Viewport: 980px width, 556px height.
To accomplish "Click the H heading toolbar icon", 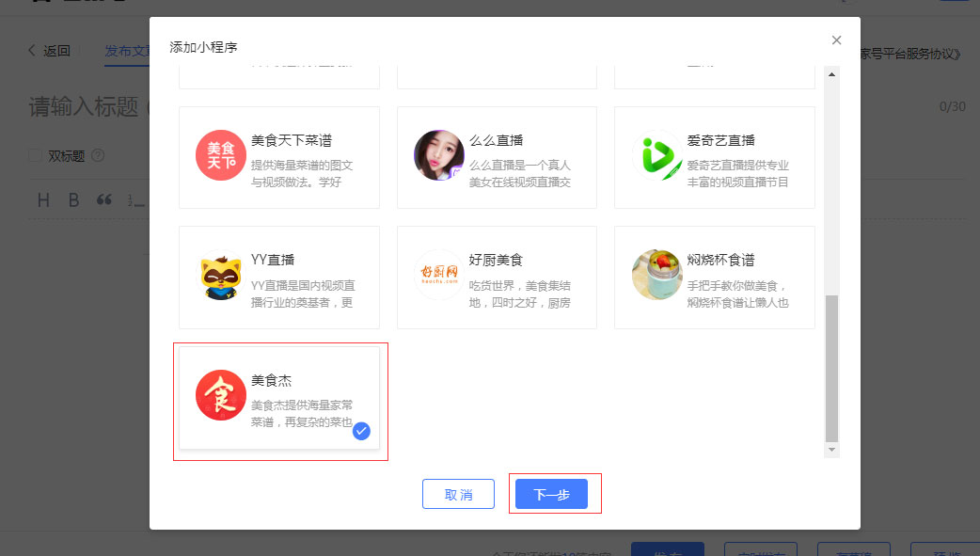I will click(x=43, y=200).
